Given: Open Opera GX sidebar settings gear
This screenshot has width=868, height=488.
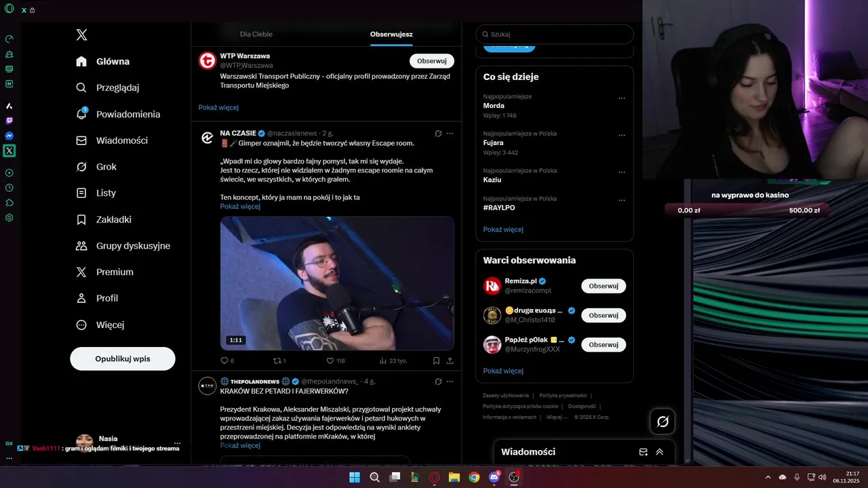Looking at the screenshot, I should 9,218.
